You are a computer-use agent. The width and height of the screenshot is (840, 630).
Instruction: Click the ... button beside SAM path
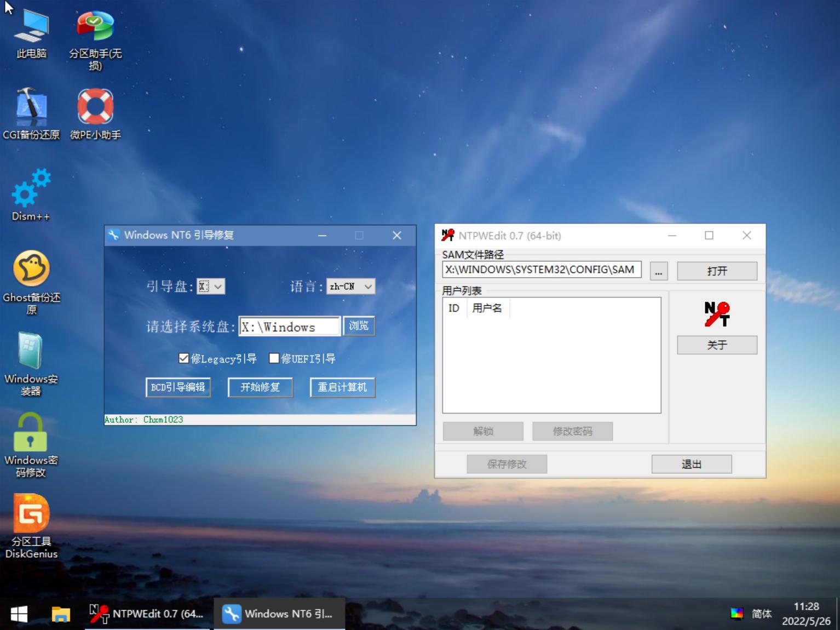658,271
